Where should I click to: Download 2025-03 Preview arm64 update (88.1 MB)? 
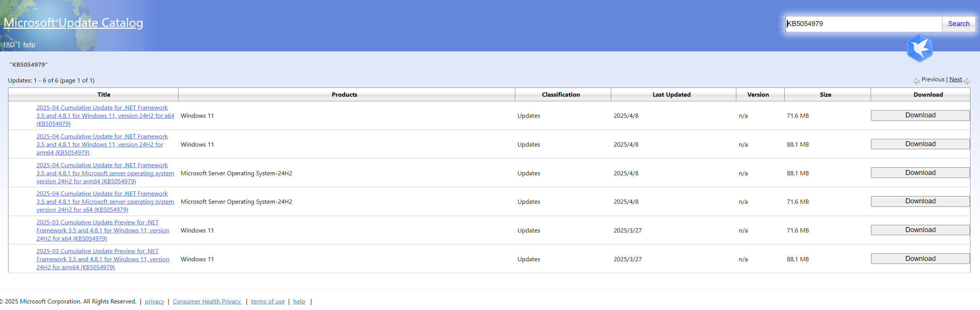[920, 259]
